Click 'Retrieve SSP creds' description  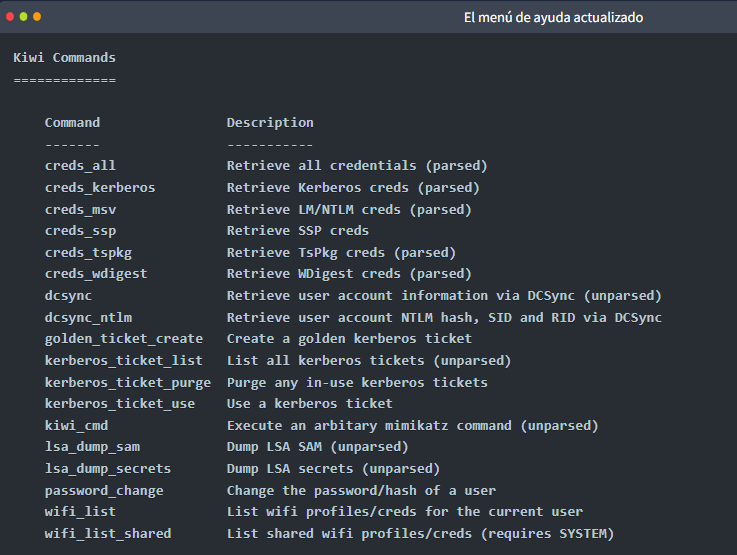pyautogui.click(x=298, y=231)
